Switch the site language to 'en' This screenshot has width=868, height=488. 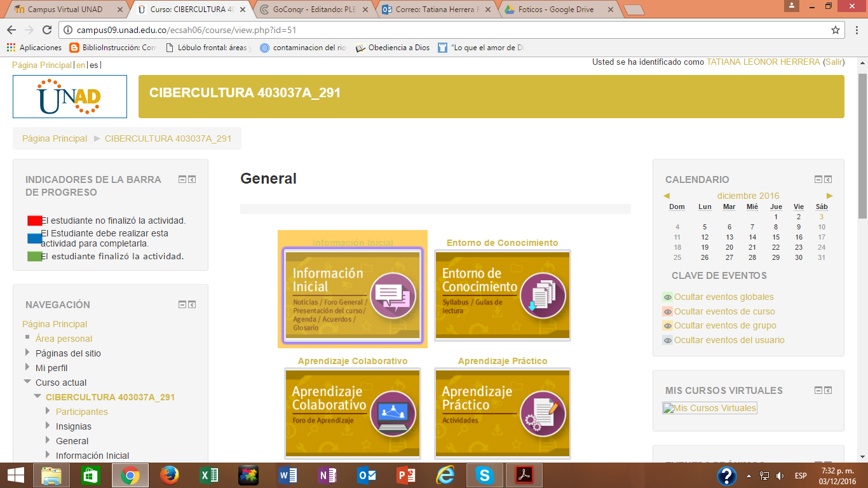(x=81, y=65)
